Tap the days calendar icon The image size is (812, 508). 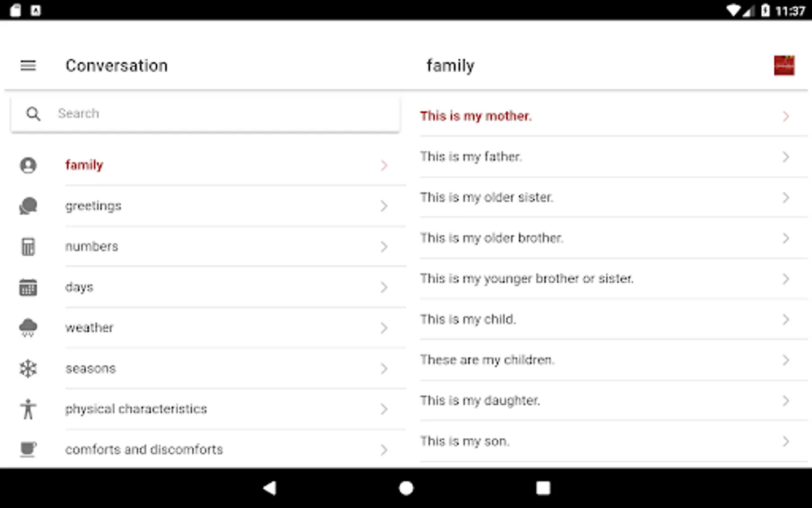(28, 287)
